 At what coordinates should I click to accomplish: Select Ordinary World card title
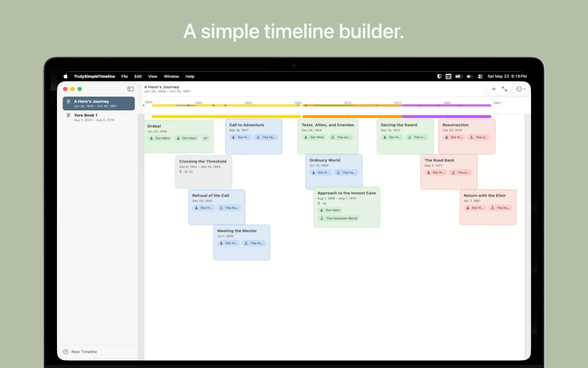coord(325,160)
